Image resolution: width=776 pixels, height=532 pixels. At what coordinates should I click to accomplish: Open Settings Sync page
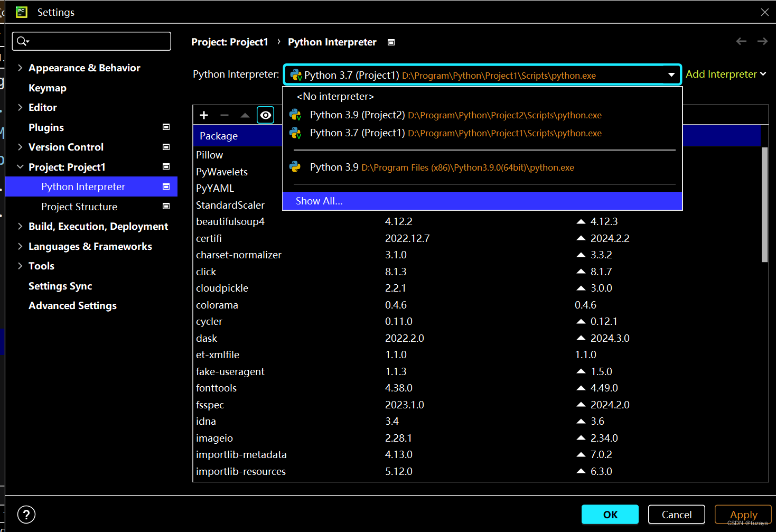60,286
